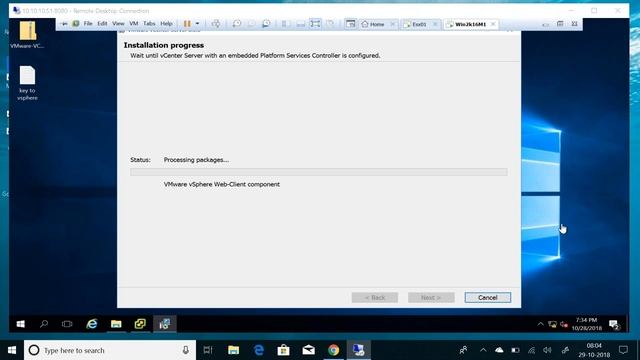Open the volume icon in guest tray
640x360 pixels.
click(564, 324)
